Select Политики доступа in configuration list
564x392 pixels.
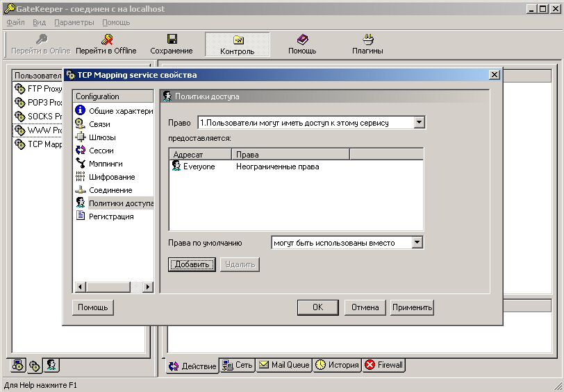pyautogui.click(x=114, y=203)
